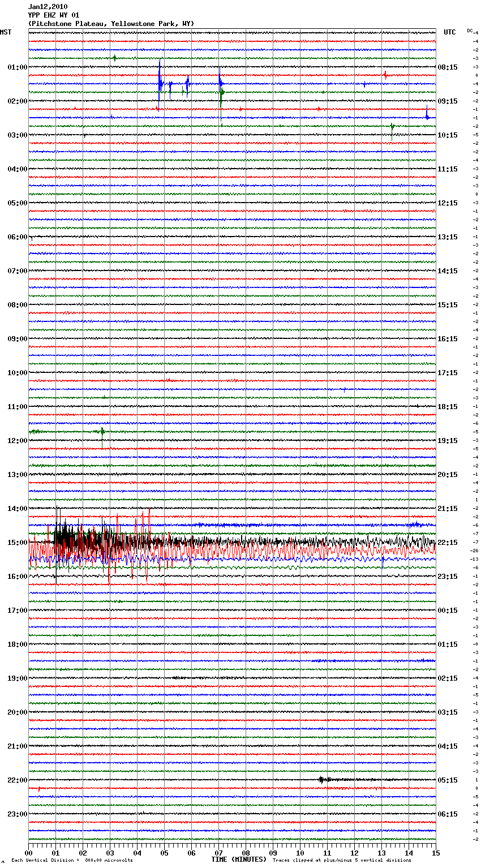Click the 09 minute axis tick label
The width and height of the screenshot is (481, 868).
click(x=273, y=853)
